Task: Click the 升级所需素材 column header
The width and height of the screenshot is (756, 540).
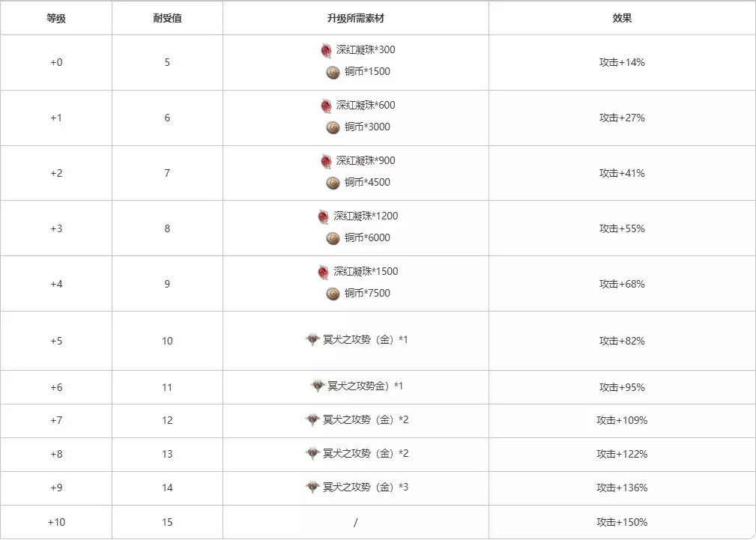Action: pos(356,18)
